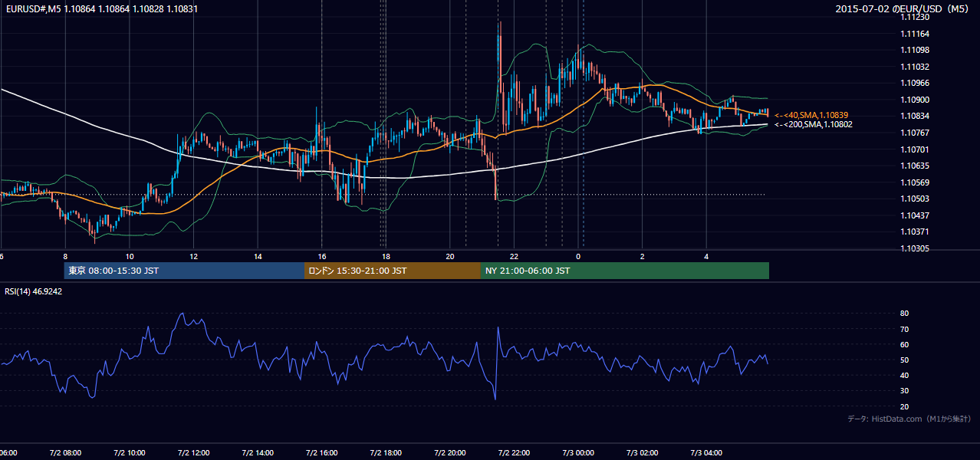This screenshot has height=460, width=980.
Task: Click price level 1.10371 on axis
Action: pos(915,232)
